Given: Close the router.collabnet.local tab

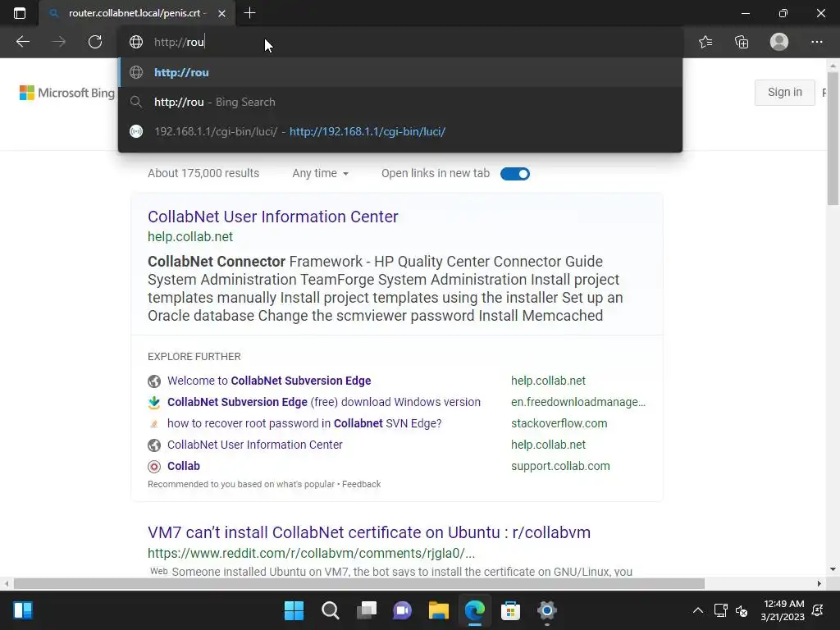Looking at the screenshot, I should click(x=221, y=13).
